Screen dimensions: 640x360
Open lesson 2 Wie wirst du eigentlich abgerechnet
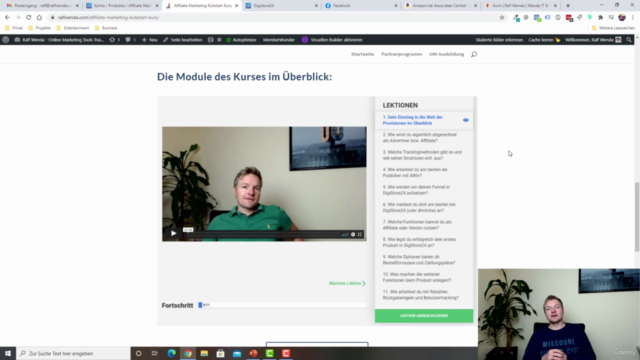420,138
